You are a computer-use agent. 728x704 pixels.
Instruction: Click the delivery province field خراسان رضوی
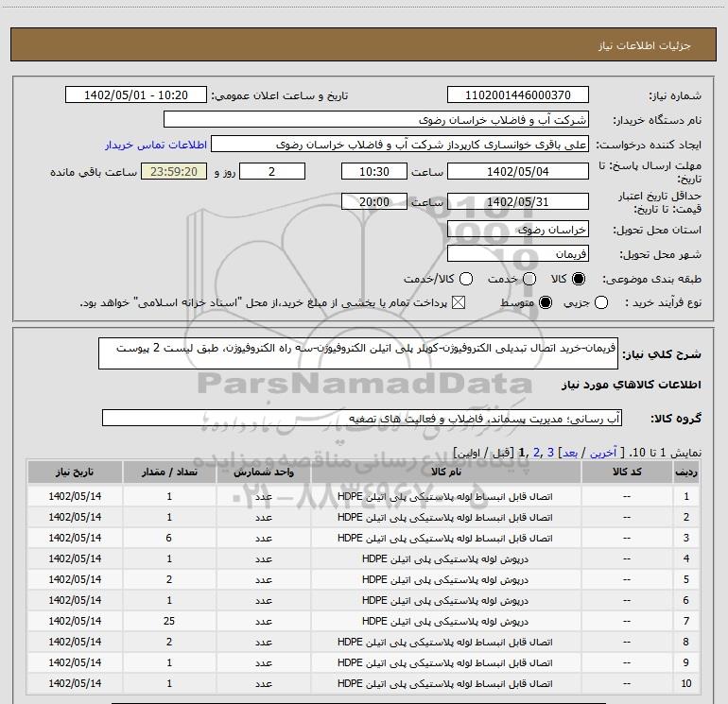click(x=518, y=230)
